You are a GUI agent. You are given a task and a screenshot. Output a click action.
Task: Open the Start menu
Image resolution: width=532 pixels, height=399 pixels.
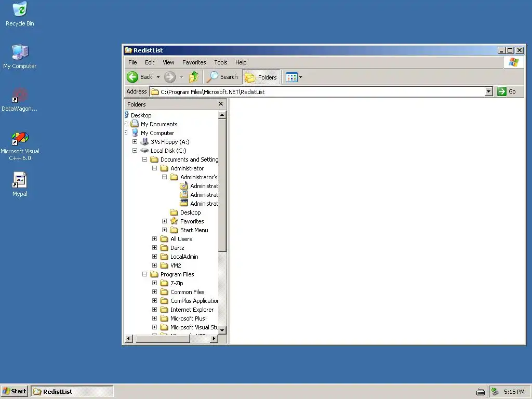[x=15, y=391]
